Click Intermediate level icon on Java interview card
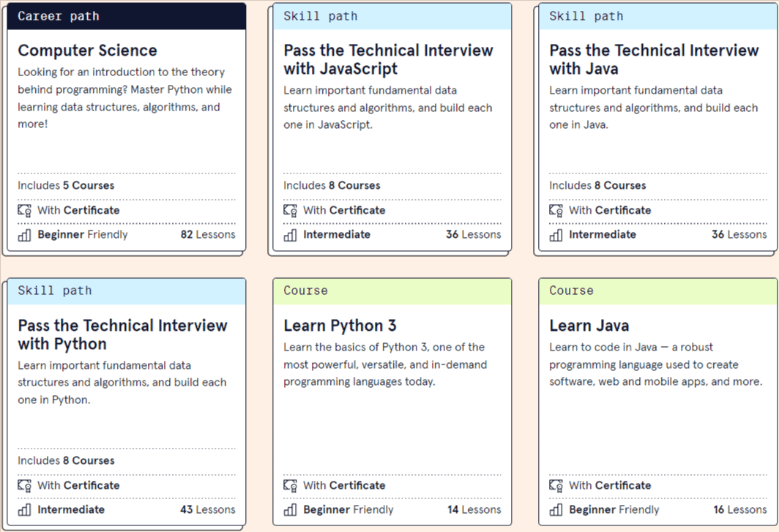Viewport: 779px width, 532px height. click(555, 234)
